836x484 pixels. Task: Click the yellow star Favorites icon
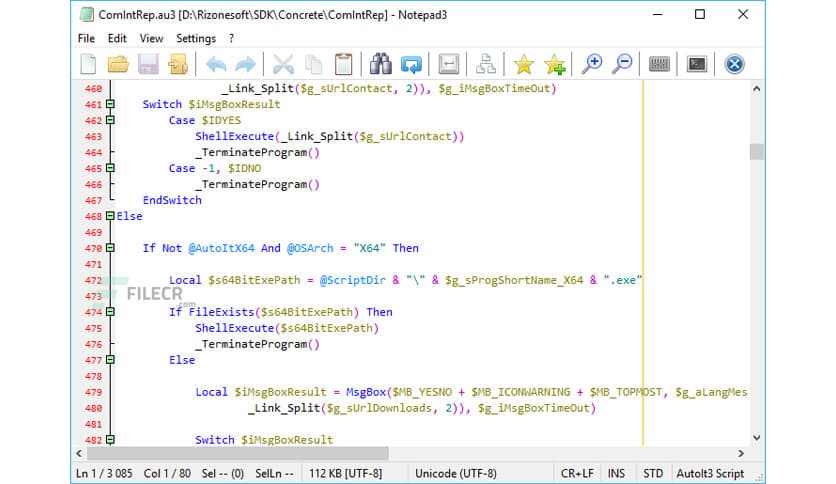click(524, 64)
